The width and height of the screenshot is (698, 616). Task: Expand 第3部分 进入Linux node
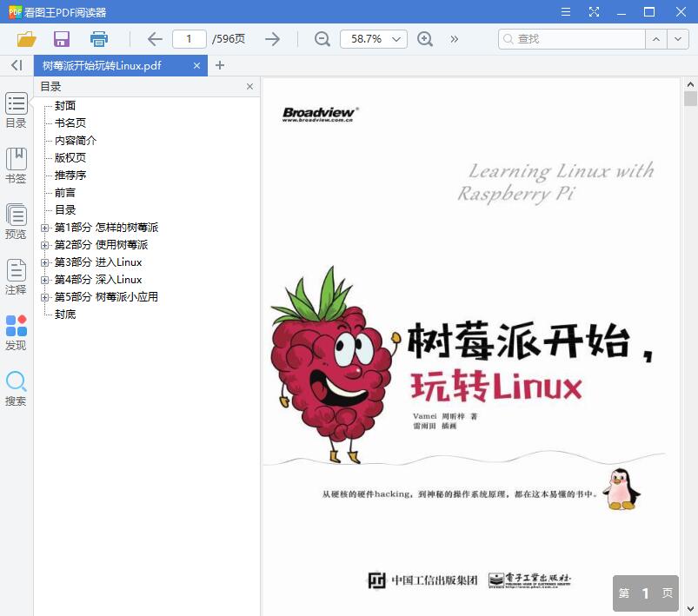point(44,262)
